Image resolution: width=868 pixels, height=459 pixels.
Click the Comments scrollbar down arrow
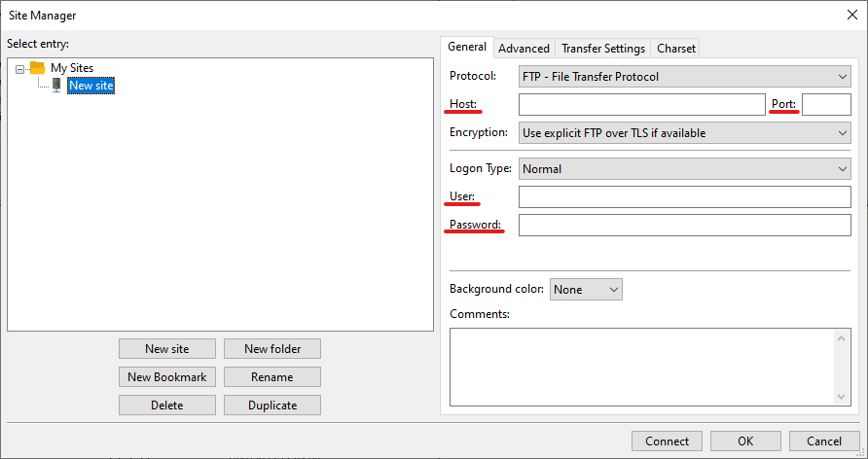[842, 397]
